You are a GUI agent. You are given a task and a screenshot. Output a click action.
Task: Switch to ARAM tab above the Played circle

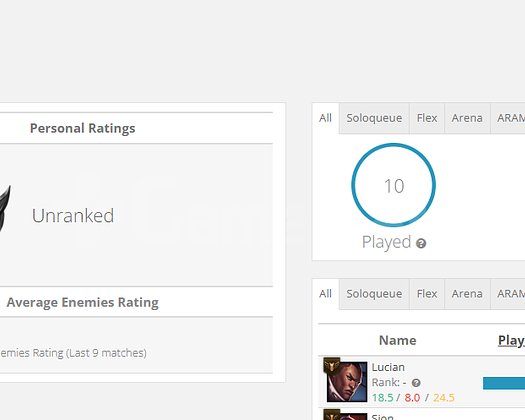508,118
